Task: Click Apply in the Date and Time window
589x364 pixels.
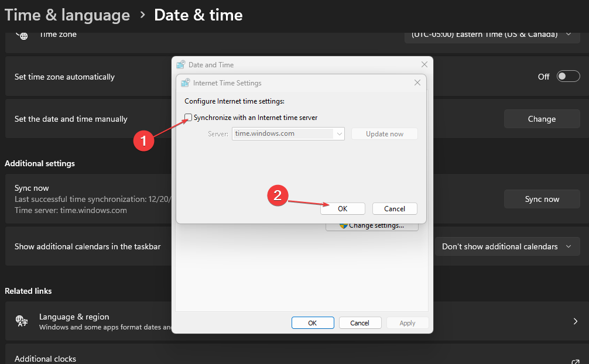Action: [x=407, y=322]
